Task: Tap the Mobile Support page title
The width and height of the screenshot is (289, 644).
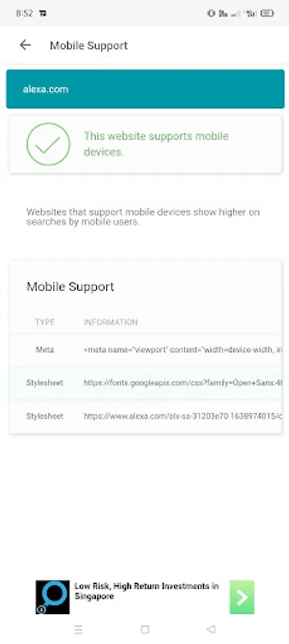Action: coord(89,45)
